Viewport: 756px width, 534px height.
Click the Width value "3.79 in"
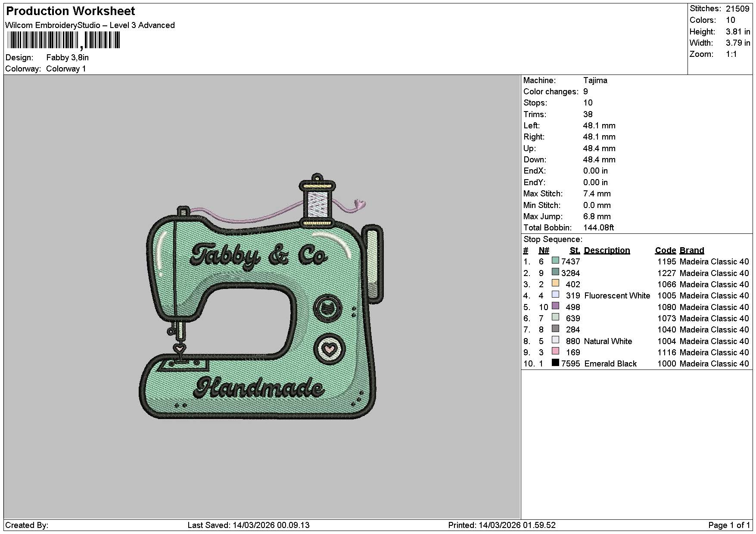tap(738, 43)
